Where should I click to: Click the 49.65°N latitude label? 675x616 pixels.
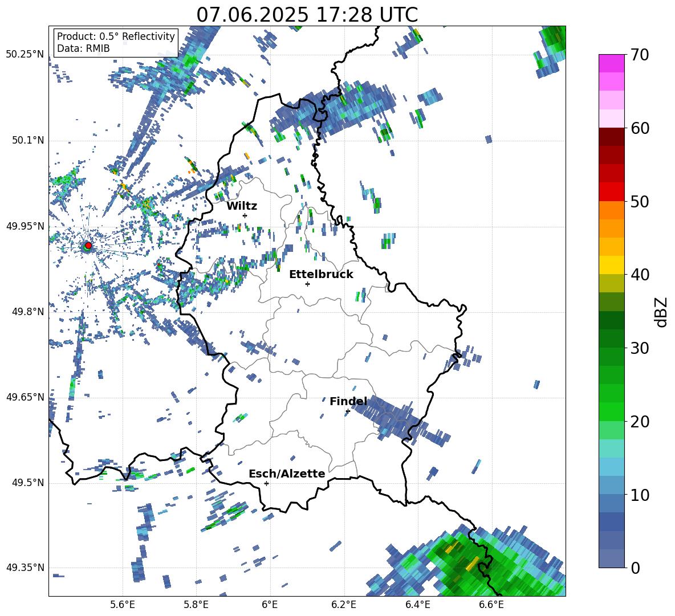pos(25,397)
